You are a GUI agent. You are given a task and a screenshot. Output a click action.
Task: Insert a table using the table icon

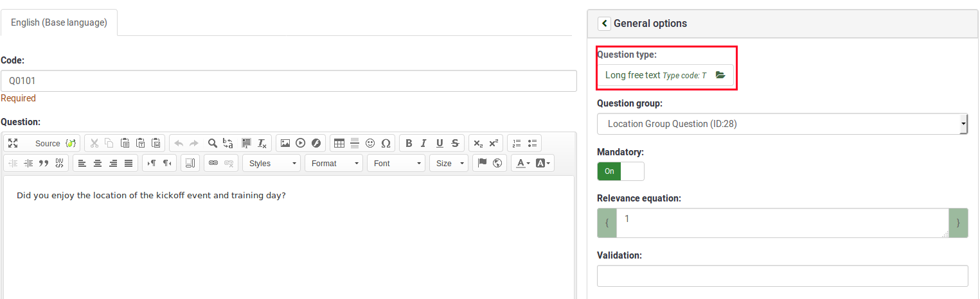(339, 143)
